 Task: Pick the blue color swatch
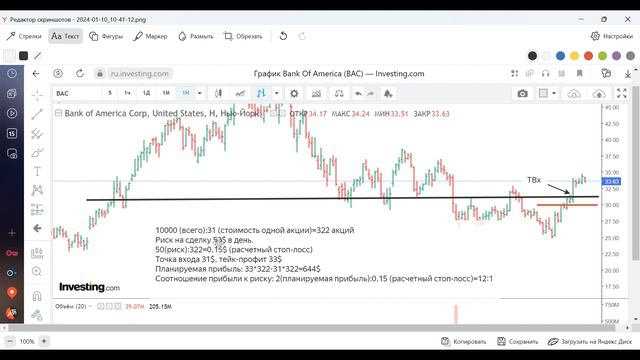point(560,56)
